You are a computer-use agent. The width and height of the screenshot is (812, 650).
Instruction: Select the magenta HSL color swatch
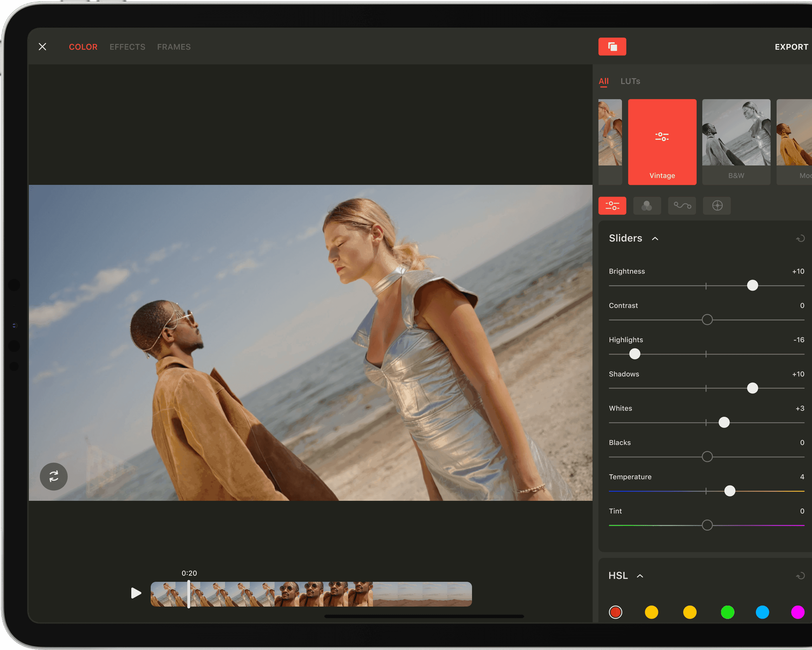pyautogui.click(x=798, y=612)
